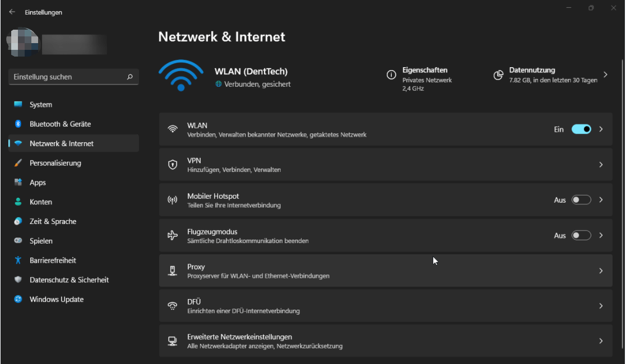Screen dimensions: 626x364
Task: Focus the Einstellung suchen search field
Action: (66, 77)
